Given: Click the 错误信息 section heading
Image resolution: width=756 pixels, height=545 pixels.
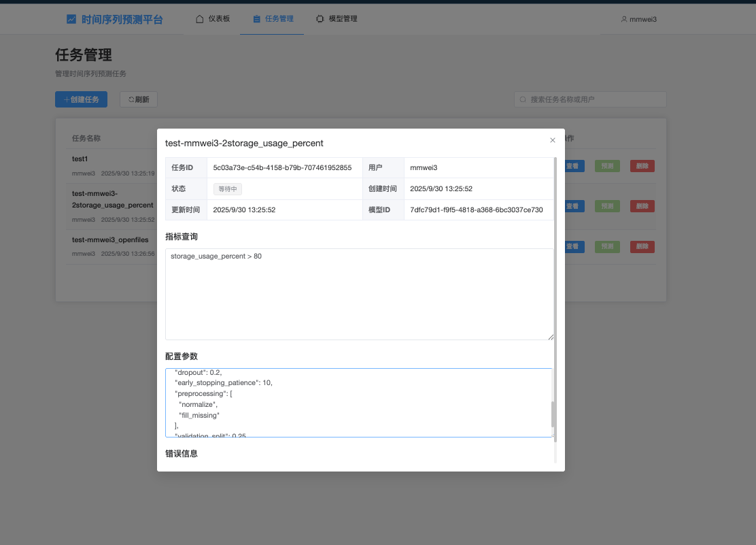Looking at the screenshot, I should click(182, 453).
